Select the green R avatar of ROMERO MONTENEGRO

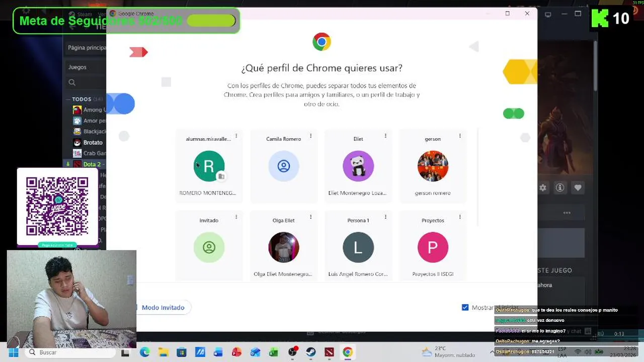pos(209,166)
